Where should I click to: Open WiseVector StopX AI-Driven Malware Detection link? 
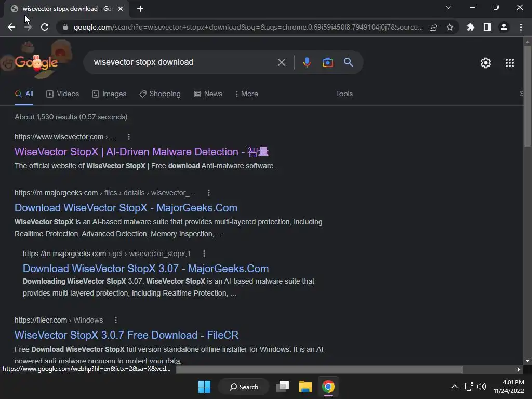(x=141, y=152)
